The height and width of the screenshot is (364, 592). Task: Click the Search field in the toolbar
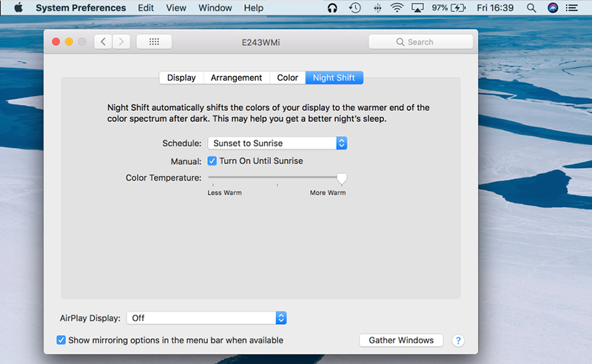420,42
